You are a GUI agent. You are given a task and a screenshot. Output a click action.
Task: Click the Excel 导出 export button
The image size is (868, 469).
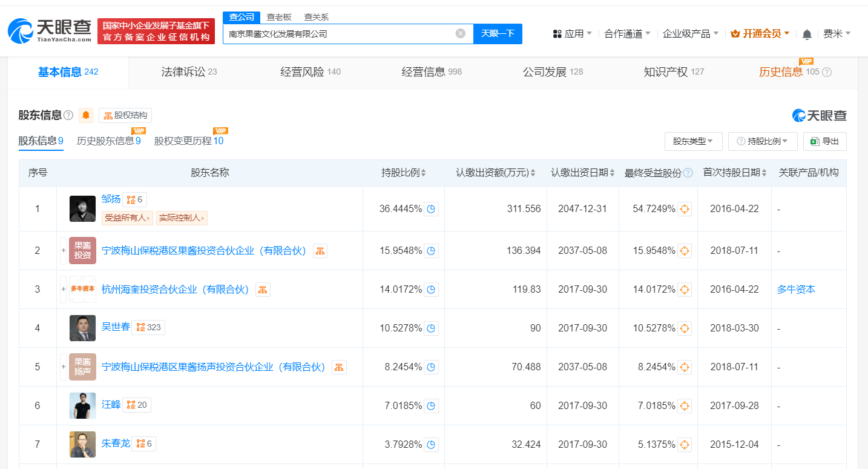tap(824, 141)
